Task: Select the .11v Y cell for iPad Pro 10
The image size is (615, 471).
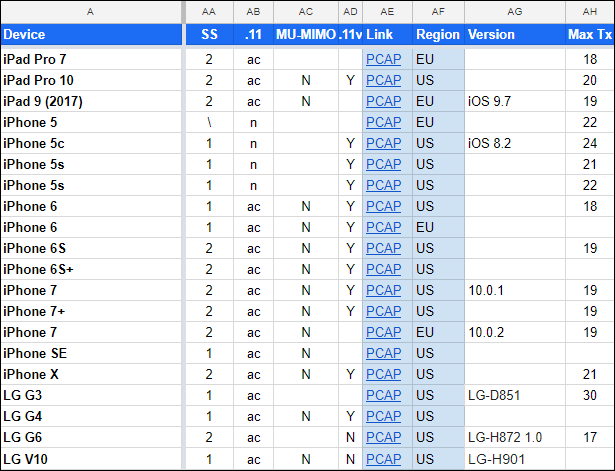Action: pyautogui.click(x=351, y=80)
